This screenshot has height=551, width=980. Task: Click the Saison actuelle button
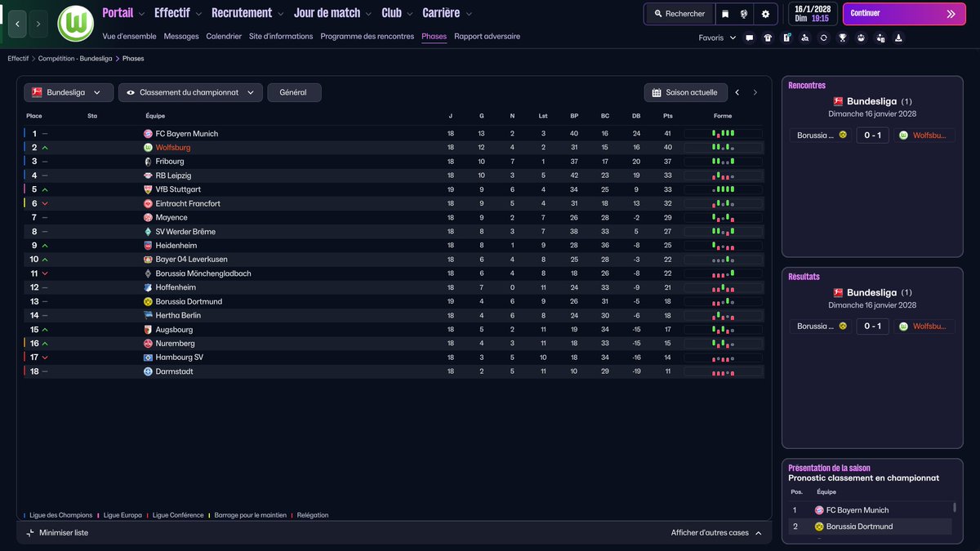coord(686,93)
